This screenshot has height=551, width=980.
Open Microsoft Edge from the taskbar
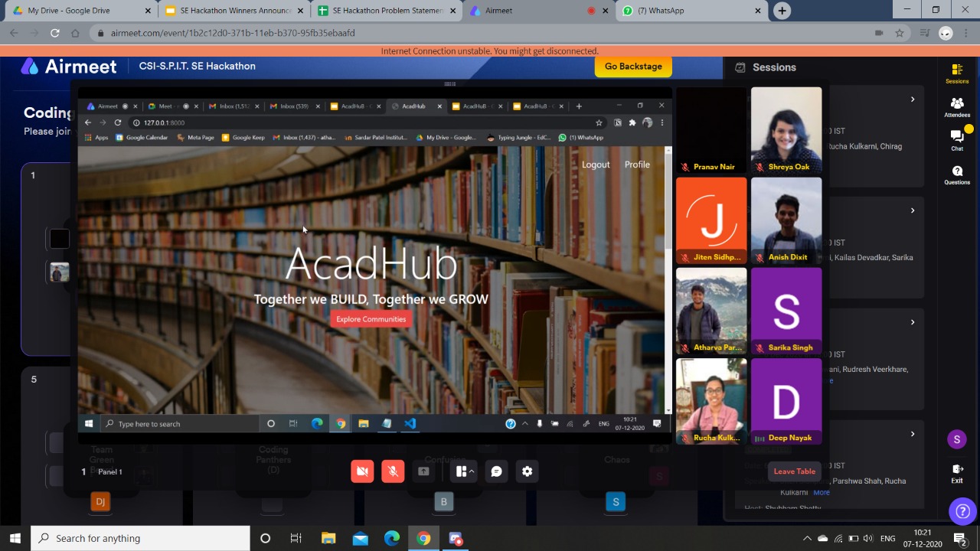pyautogui.click(x=391, y=538)
